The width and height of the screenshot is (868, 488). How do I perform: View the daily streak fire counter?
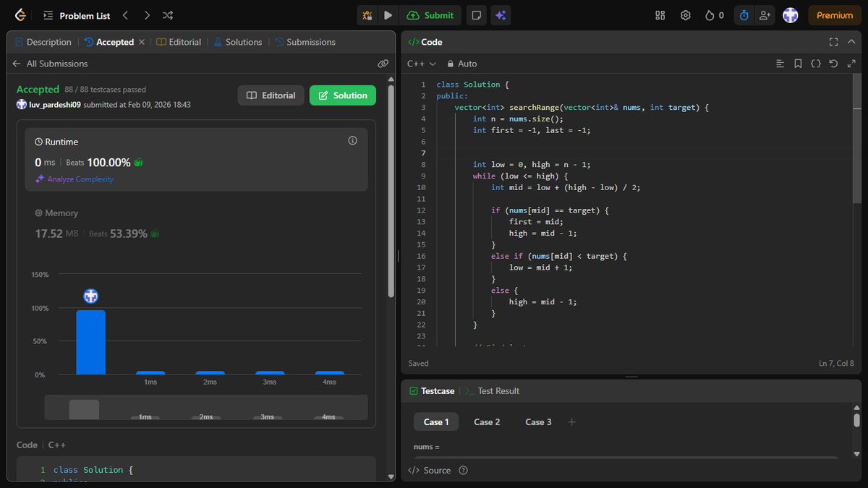pyautogui.click(x=714, y=14)
